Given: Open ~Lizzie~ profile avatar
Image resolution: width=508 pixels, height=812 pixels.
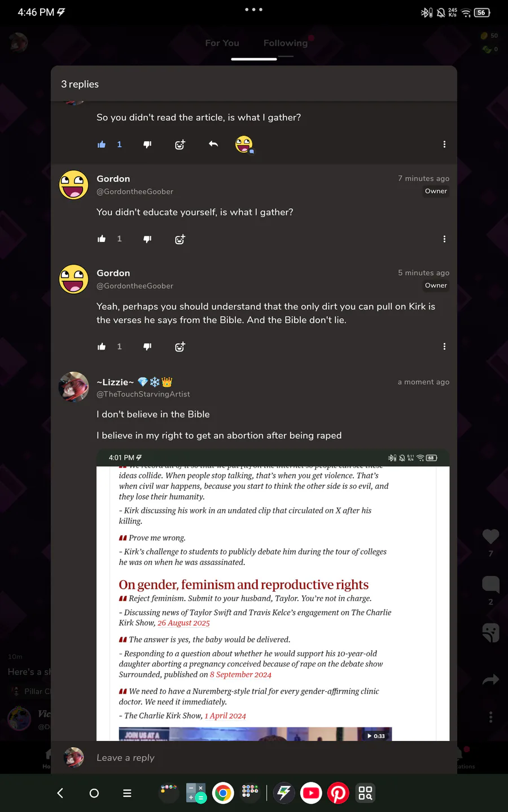Looking at the screenshot, I should (74, 387).
